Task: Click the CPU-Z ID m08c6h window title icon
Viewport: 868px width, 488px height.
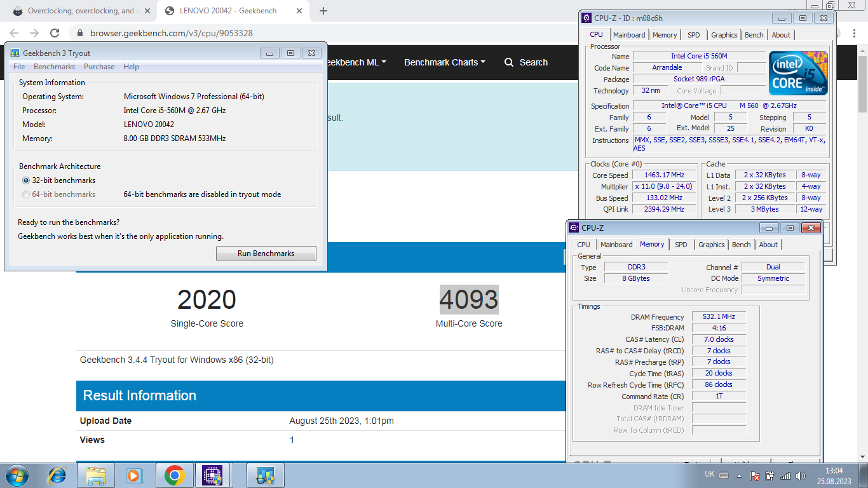Action: 587,18
